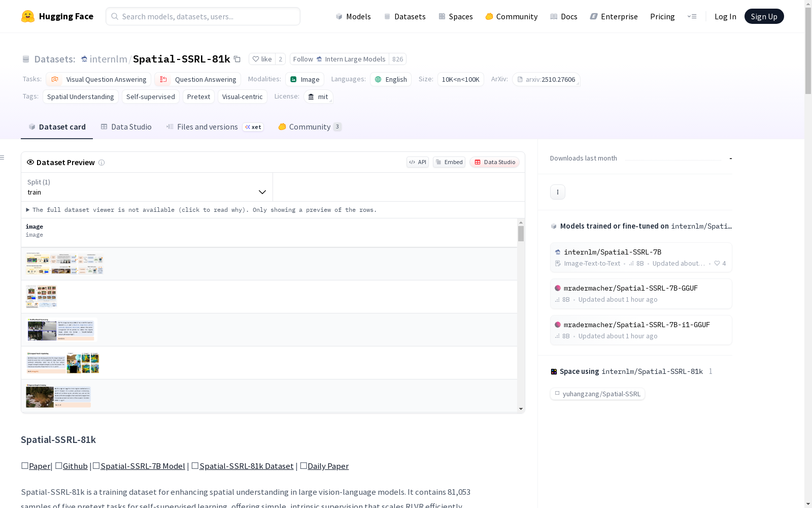Open the third preview row image thumbnail
Viewport: 812px width, 508px height.
[61, 330]
